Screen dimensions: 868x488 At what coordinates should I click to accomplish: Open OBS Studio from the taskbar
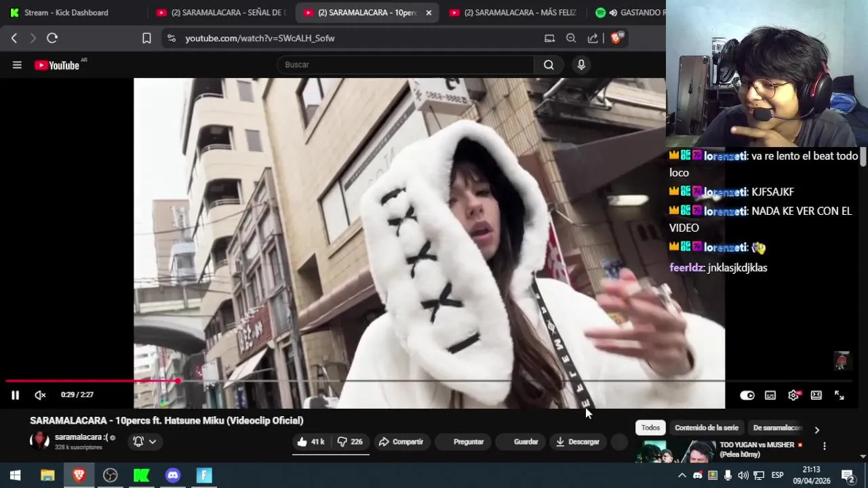[110, 475]
